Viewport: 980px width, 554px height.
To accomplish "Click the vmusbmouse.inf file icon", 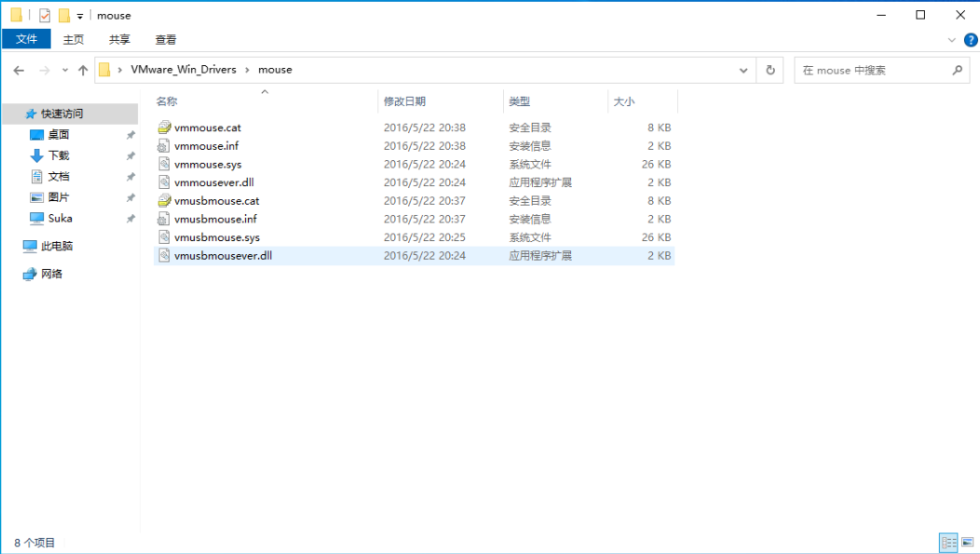I will point(163,219).
